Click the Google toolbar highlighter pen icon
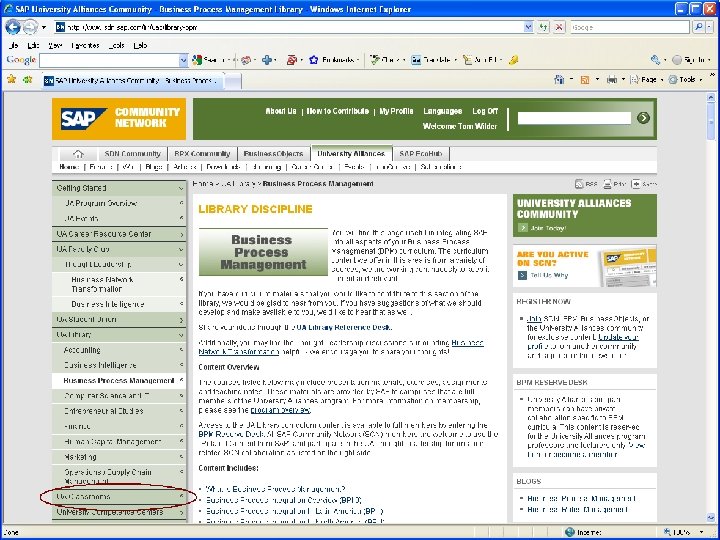 (513, 60)
